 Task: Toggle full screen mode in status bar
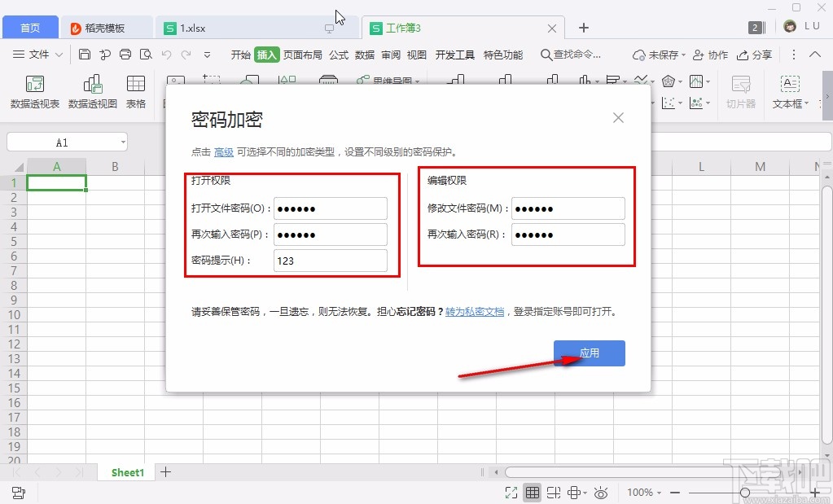[511, 492]
